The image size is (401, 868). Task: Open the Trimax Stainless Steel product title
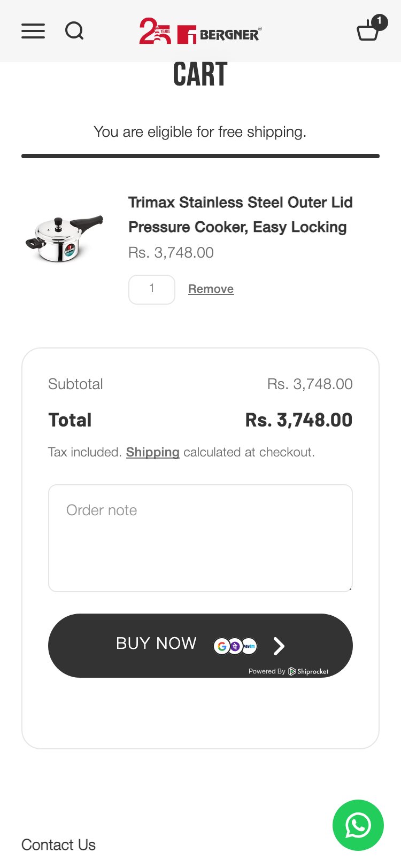240,214
